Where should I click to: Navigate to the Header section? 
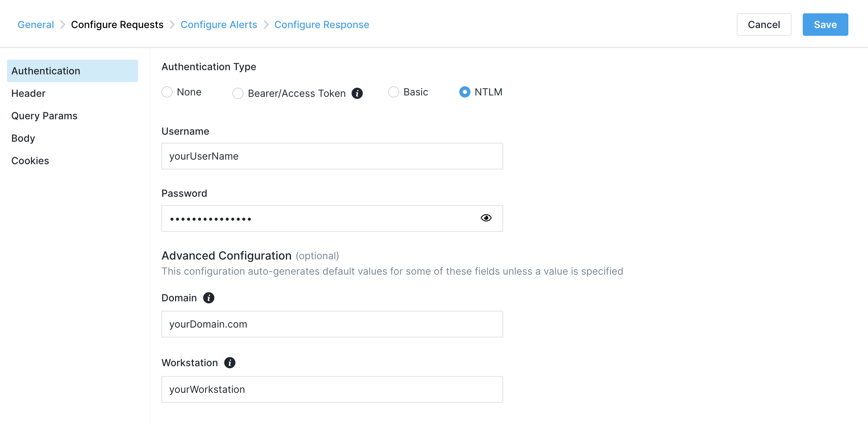pos(28,93)
